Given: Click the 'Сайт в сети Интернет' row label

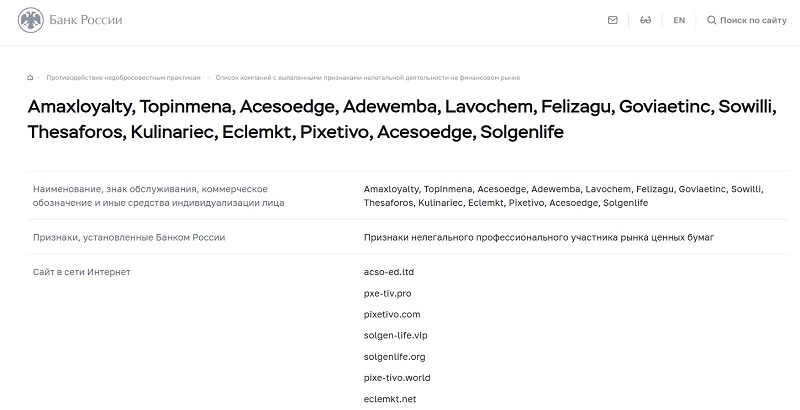Looking at the screenshot, I should click(82, 272).
